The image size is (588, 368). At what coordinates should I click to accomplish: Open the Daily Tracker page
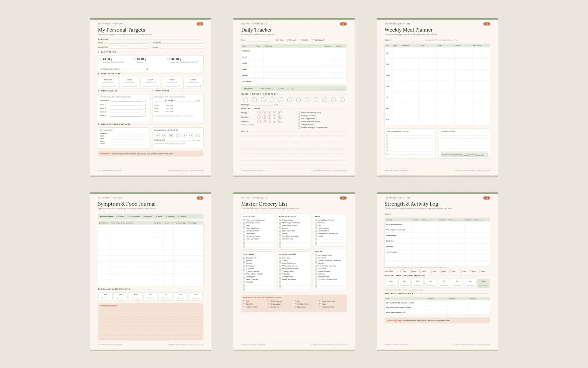pos(294,98)
